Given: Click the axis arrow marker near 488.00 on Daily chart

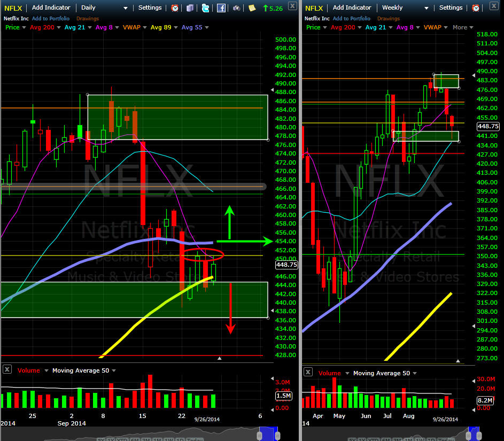Looking at the screenshot, I should (x=272, y=90).
